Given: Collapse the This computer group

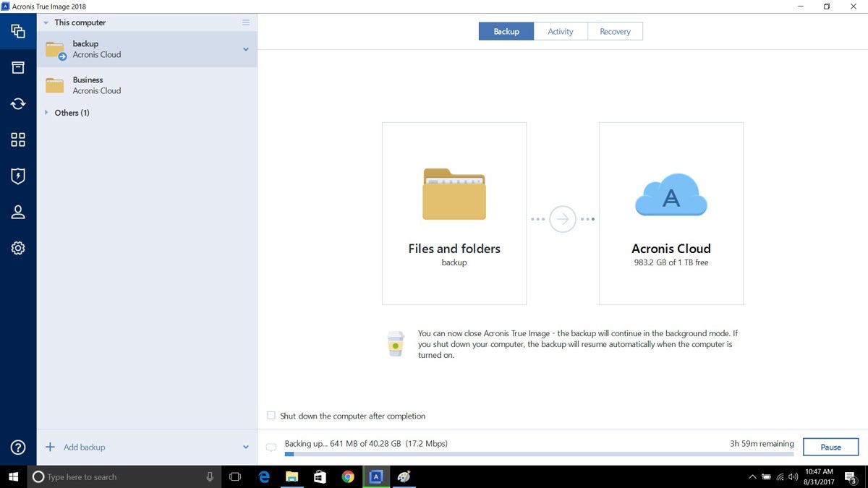Looking at the screenshot, I should coord(46,22).
